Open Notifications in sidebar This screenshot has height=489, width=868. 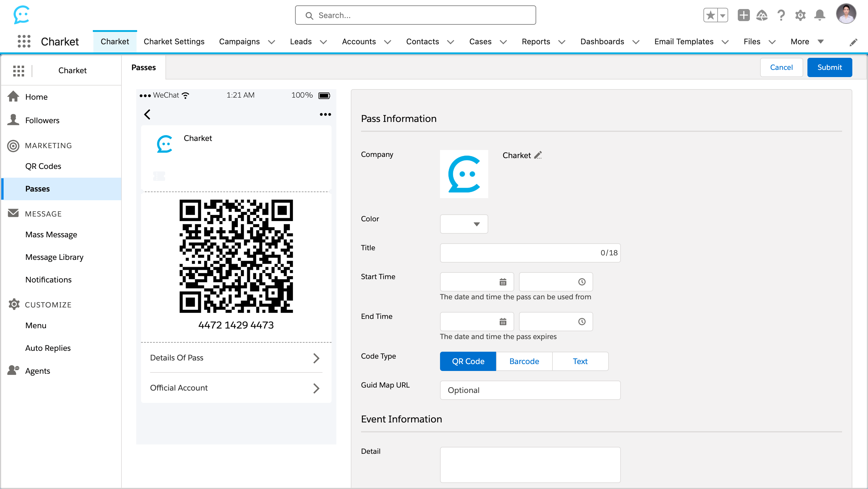click(x=49, y=280)
